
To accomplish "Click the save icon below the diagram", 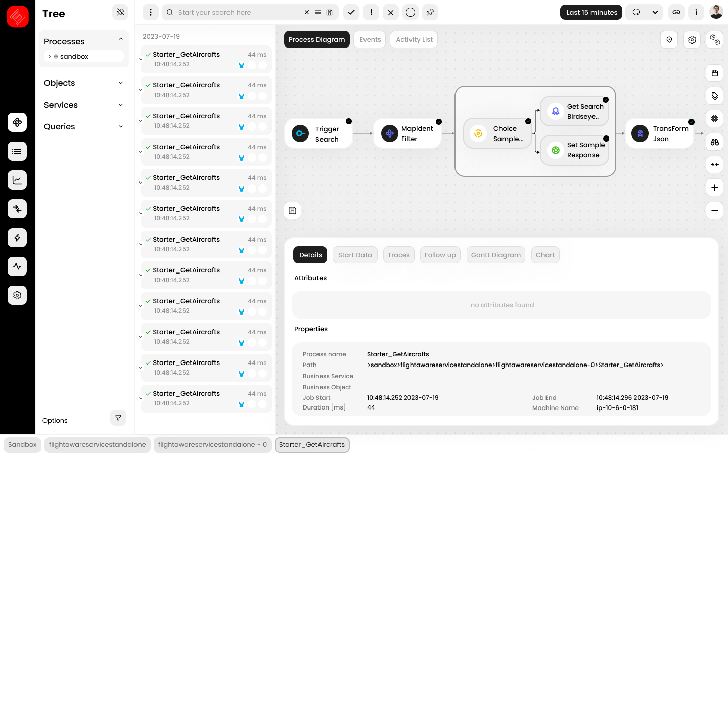I will 293,211.
